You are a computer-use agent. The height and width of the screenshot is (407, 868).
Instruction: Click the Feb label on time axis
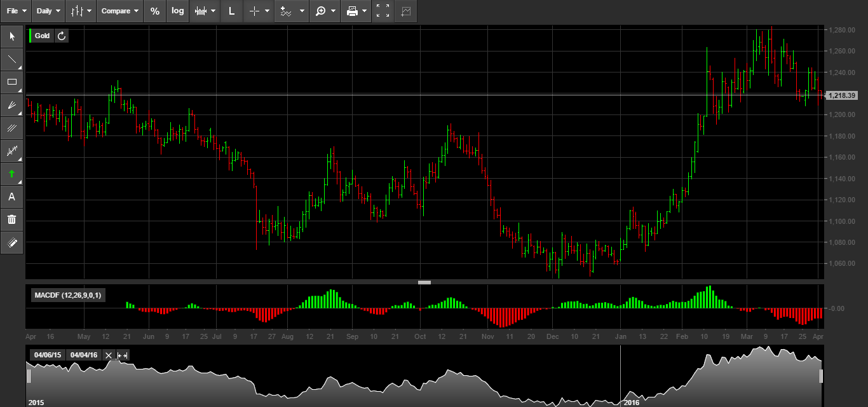point(682,336)
